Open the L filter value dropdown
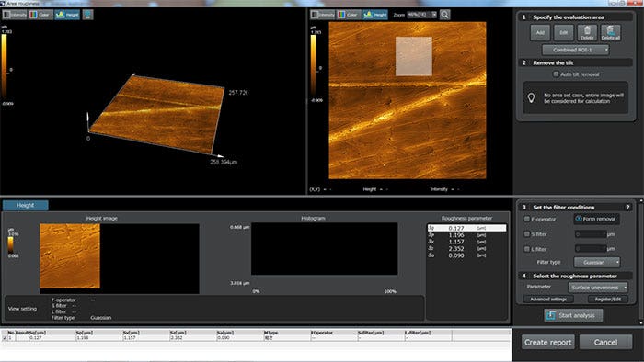The height and width of the screenshot is (362, 644). (x=591, y=249)
